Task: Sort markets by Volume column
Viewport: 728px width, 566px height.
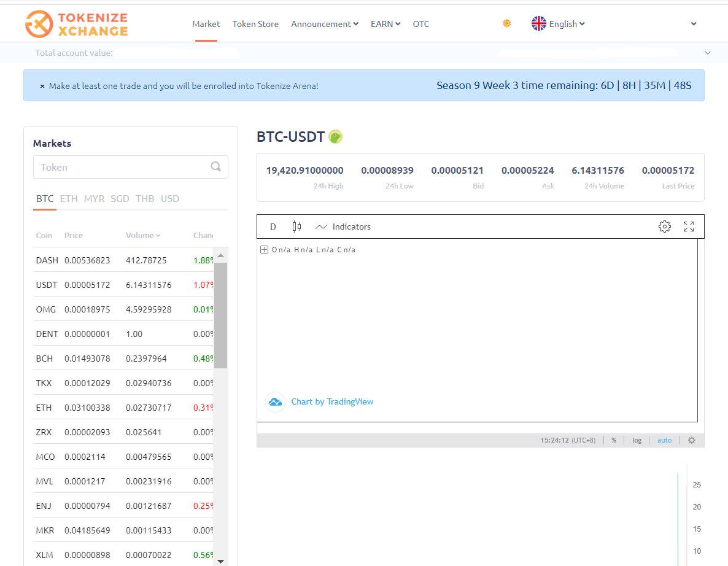Action: coord(143,235)
